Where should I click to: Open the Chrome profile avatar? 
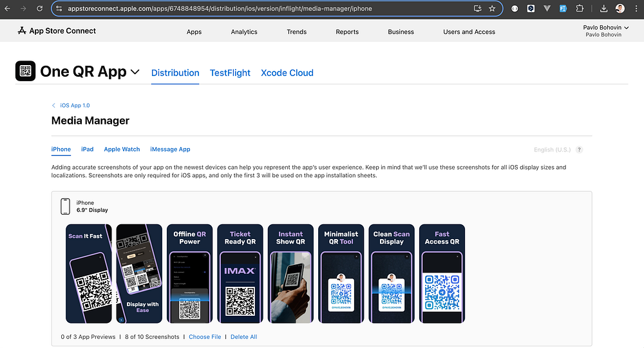click(x=620, y=8)
